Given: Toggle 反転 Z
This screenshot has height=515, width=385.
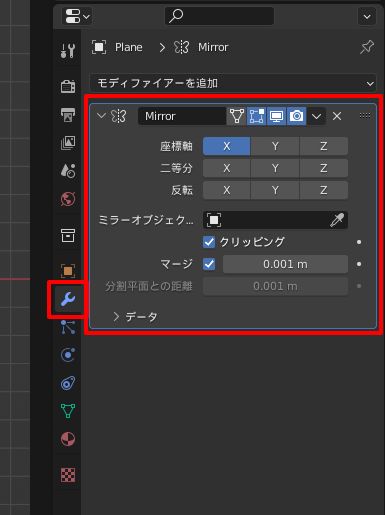Looking at the screenshot, I should click(x=324, y=190).
